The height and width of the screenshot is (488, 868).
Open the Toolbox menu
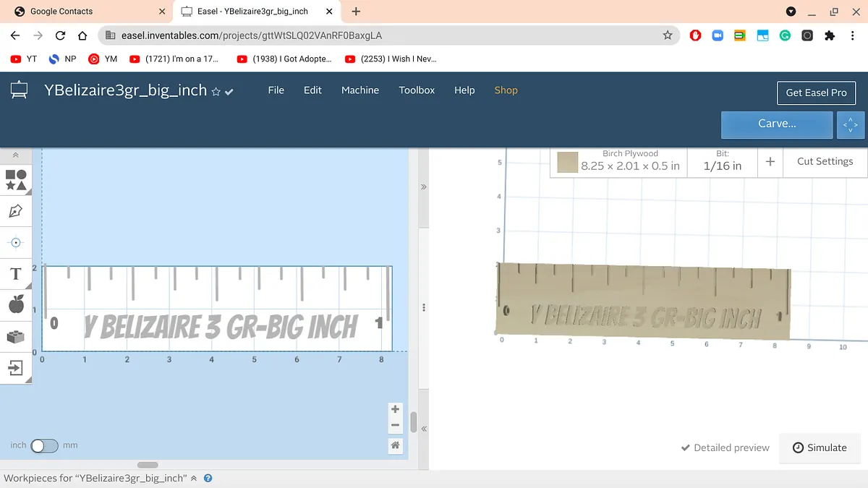tap(417, 90)
